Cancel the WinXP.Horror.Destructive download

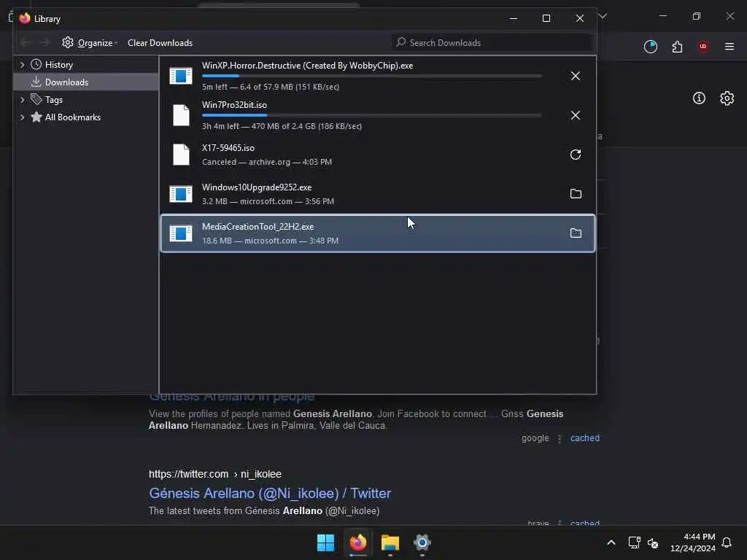coord(576,76)
